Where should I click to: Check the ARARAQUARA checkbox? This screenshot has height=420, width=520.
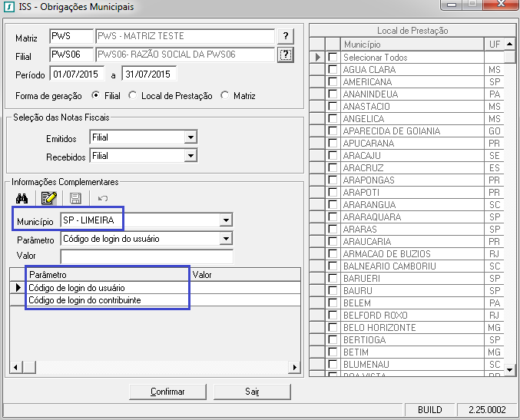(x=333, y=217)
